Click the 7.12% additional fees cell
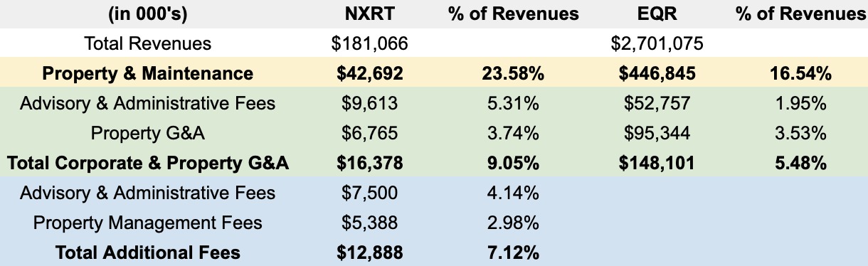The image size is (868, 266). (x=513, y=252)
